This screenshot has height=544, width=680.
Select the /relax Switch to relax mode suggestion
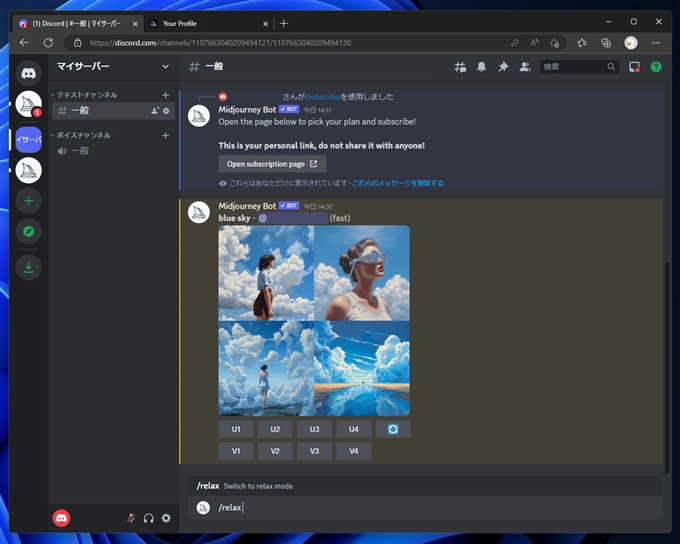(x=425, y=486)
